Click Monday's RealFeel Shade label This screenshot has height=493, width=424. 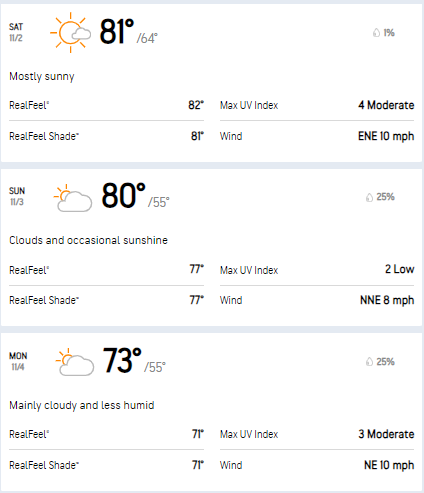44,465
